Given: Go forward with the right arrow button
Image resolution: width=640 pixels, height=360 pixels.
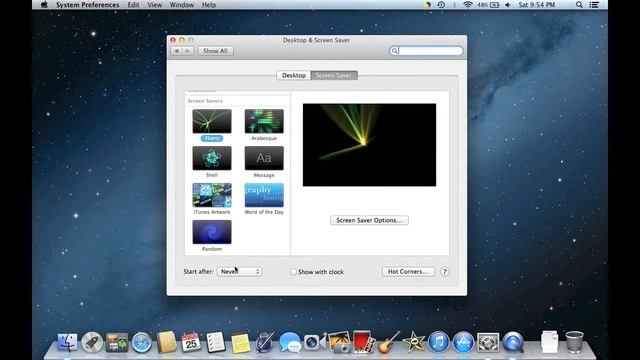Looking at the screenshot, I should coord(188,51).
